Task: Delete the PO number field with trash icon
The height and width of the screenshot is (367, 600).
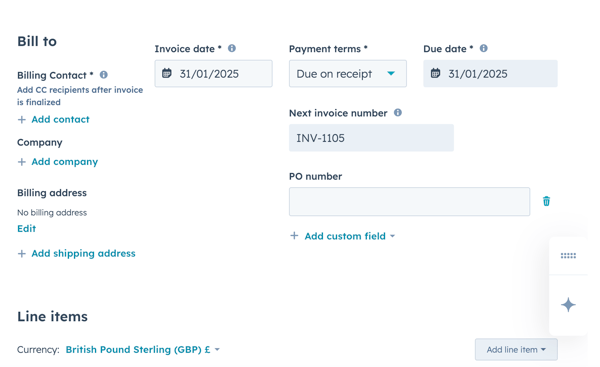Action: tap(546, 201)
